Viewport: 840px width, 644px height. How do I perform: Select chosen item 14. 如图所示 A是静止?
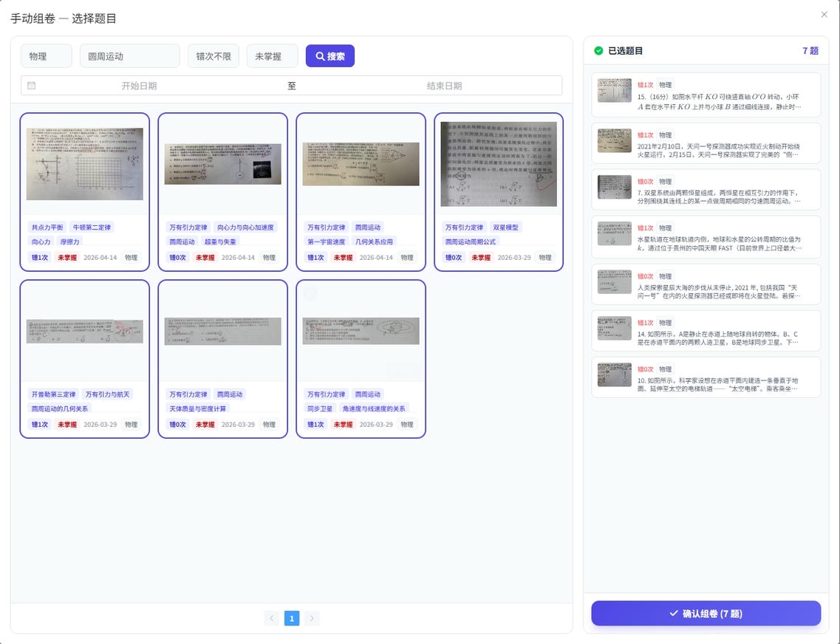706,331
